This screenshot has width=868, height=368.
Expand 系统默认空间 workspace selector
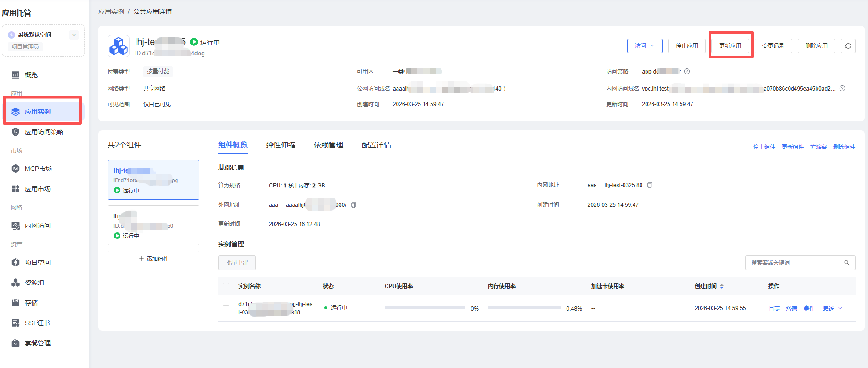[74, 35]
